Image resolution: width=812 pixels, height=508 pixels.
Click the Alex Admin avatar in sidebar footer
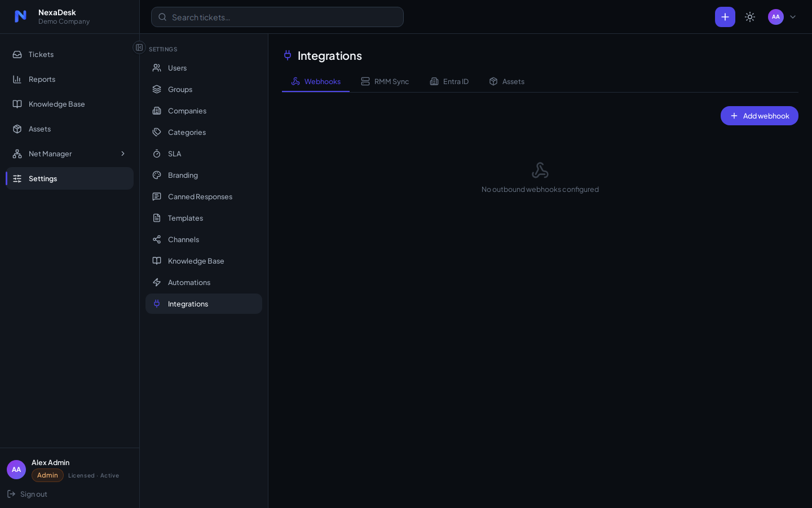(16, 470)
